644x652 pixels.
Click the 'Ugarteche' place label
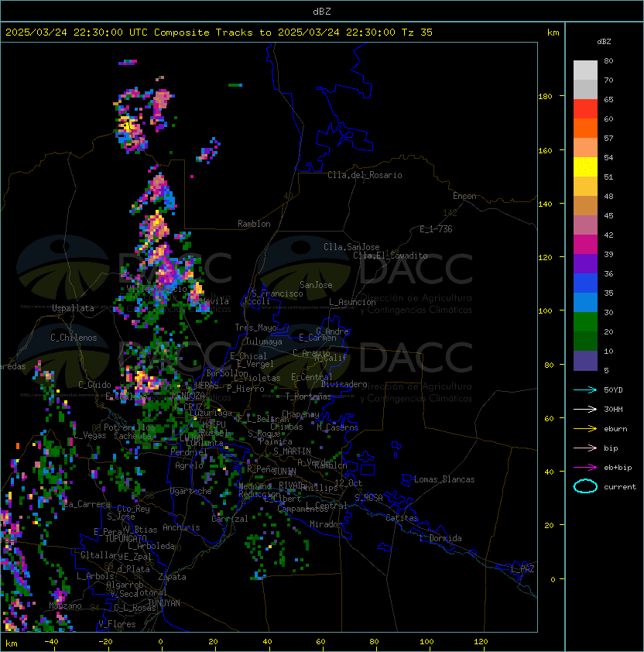point(191,491)
